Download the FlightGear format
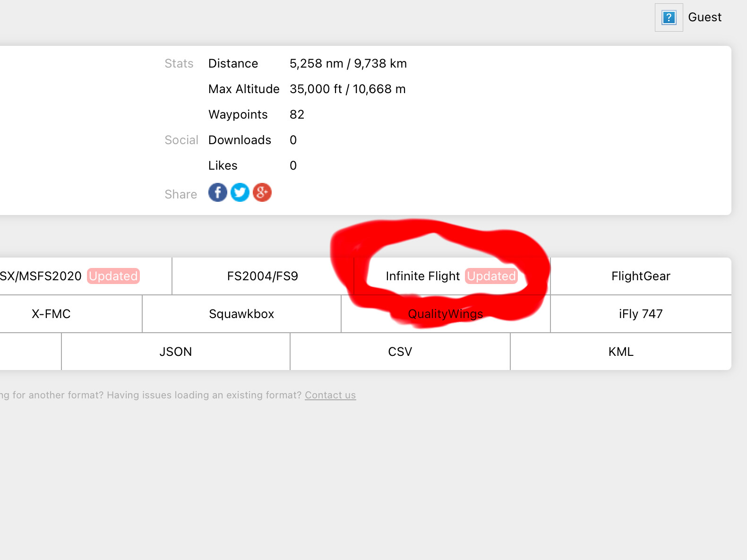The width and height of the screenshot is (747, 560). [x=641, y=276]
